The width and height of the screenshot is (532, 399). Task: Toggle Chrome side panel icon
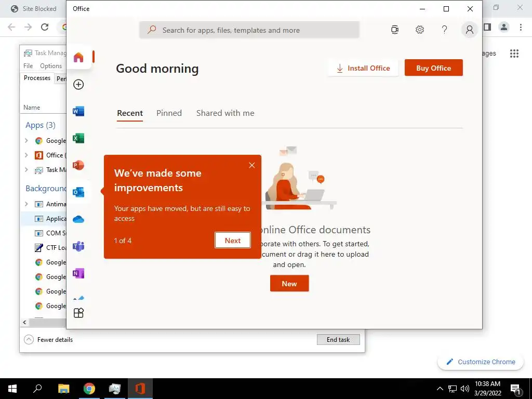click(487, 27)
